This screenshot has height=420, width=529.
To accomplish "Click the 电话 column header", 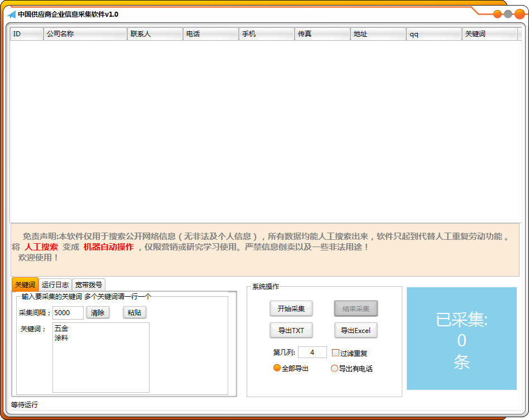I will tap(211, 34).
